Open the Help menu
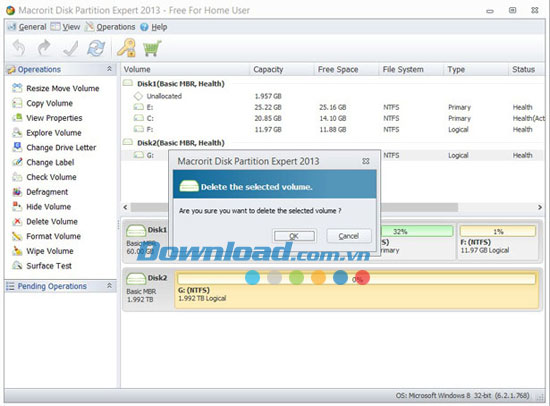This screenshot has width=550, height=406. coord(154,27)
